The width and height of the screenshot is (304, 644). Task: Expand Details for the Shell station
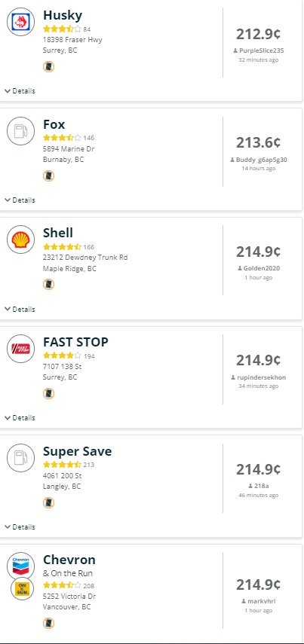pos(20,310)
